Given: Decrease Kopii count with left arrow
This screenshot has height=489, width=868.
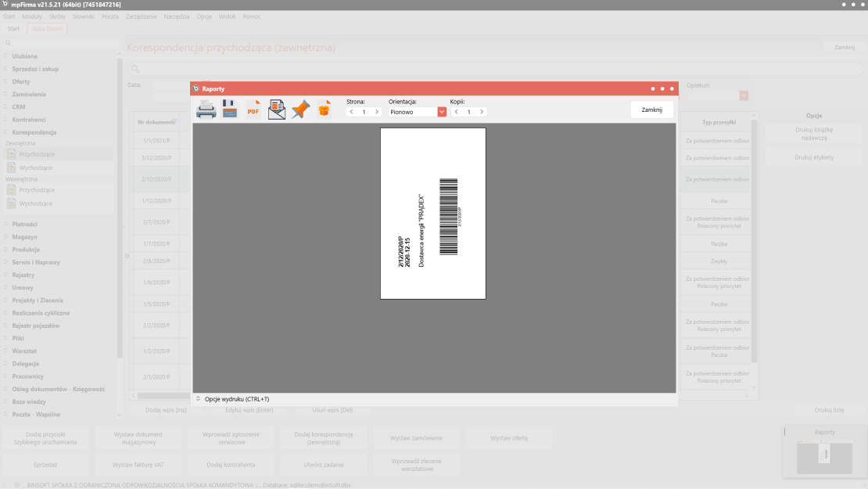Looking at the screenshot, I should 457,112.
